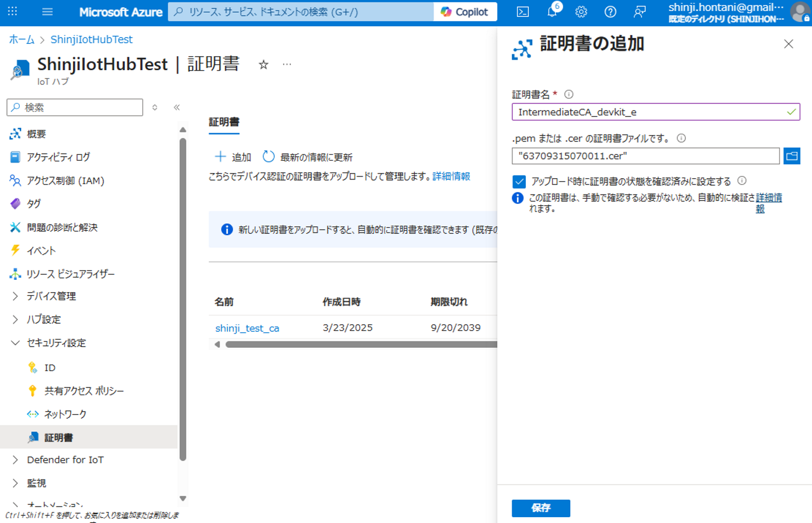This screenshot has width=812, height=523.
Task: Click the 追加 plus icon
Action: 220,157
